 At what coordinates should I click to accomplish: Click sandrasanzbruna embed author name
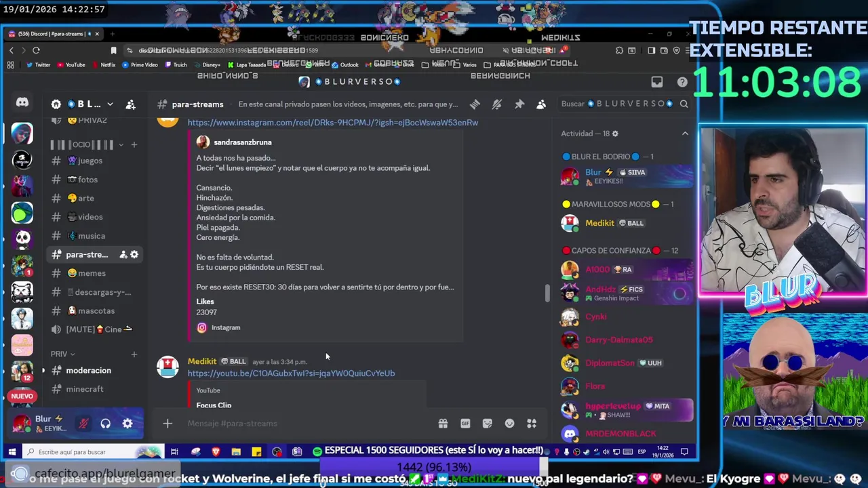click(242, 142)
